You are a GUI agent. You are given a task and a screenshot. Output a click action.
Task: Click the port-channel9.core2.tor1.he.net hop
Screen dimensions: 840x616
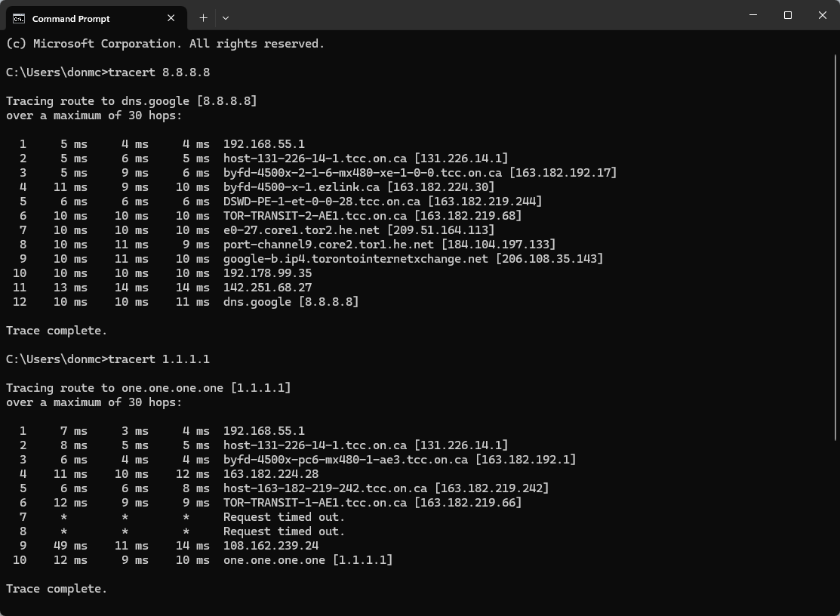click(328, 245)
